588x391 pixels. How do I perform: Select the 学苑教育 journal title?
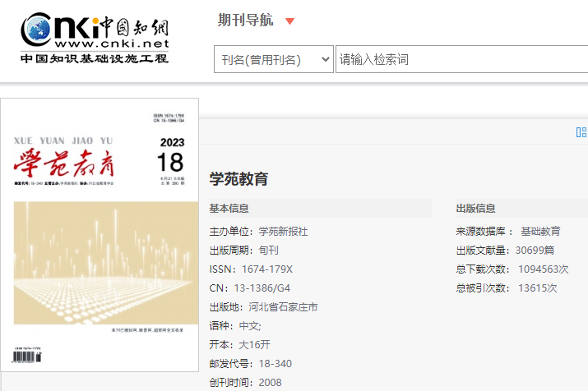point(238,179)
